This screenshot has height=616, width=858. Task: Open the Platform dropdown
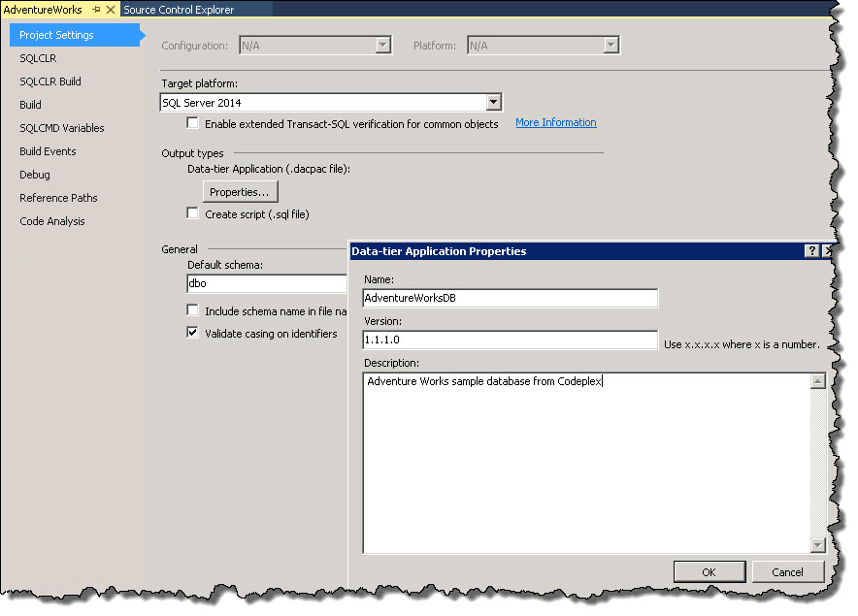610,46
